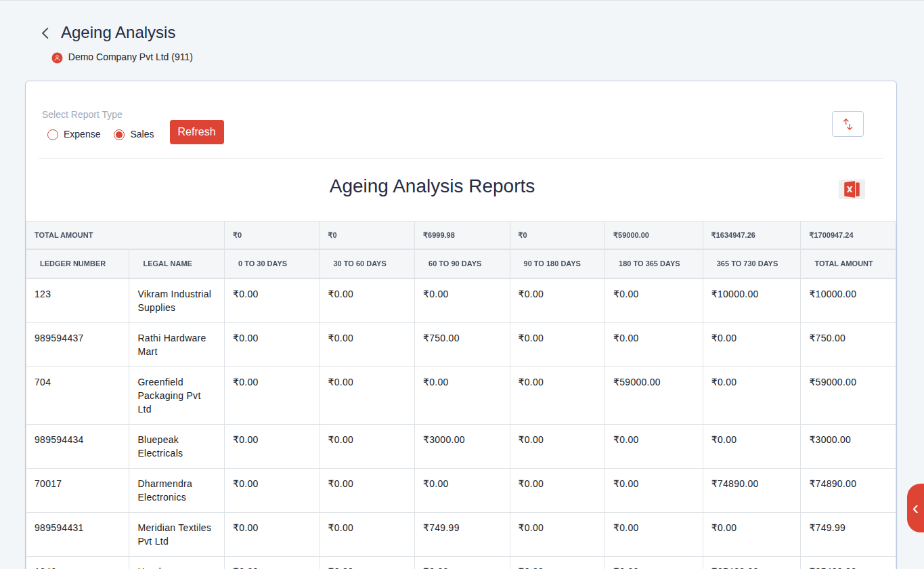The image size is (924, 569).
Task: Click ledger number 704
Action: pos(43,382)
